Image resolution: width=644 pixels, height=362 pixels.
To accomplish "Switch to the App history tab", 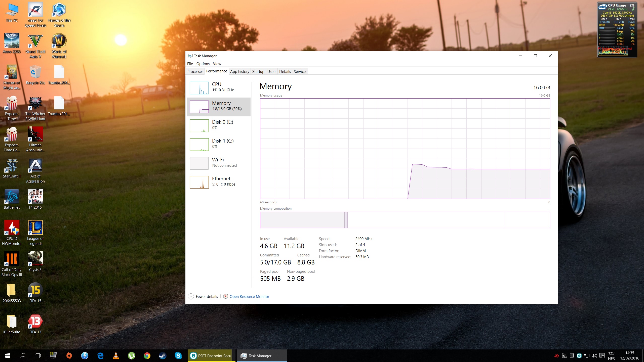I will (x=239, y=72).
